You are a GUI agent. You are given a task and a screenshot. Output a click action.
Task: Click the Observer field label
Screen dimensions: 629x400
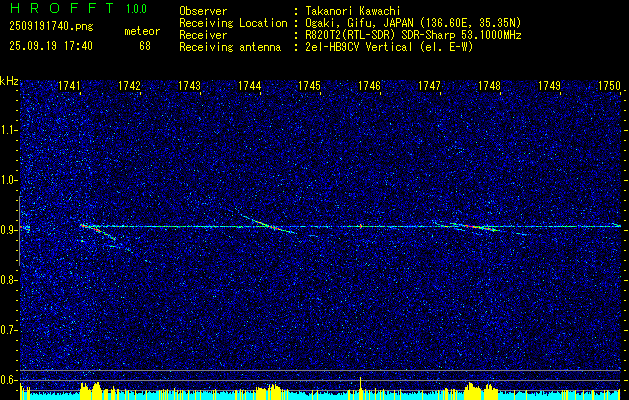[x=203, y=11]
